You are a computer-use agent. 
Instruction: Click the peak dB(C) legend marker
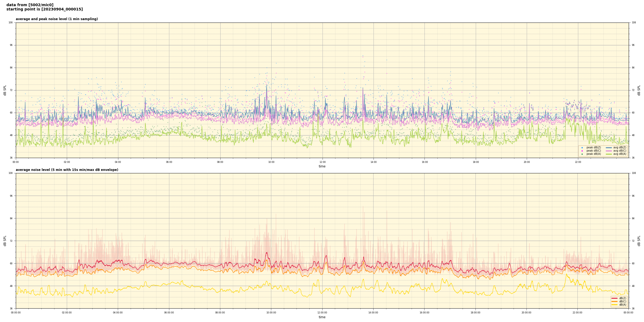(x=582, y=151)
